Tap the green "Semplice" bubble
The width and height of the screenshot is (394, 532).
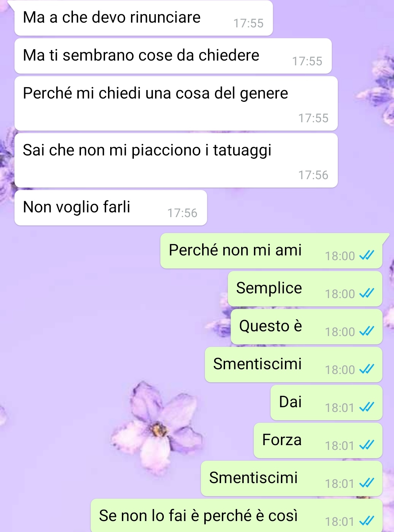[305, 289]
